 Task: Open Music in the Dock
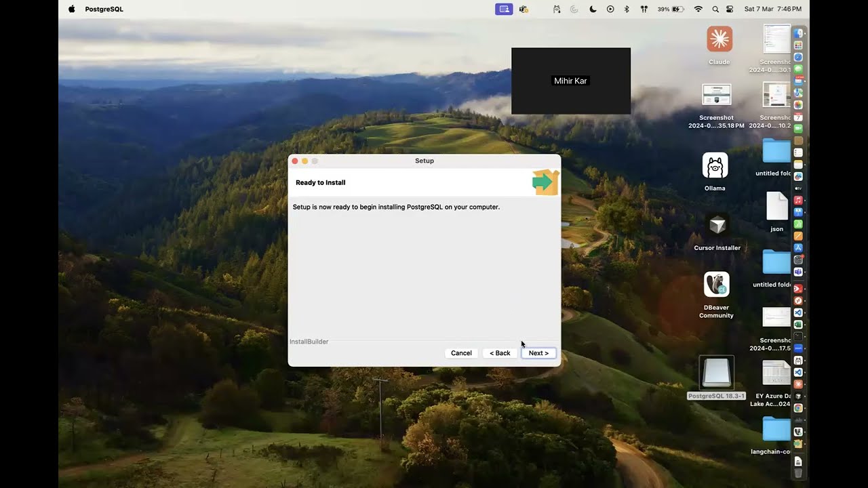click(x=798, y=201)
